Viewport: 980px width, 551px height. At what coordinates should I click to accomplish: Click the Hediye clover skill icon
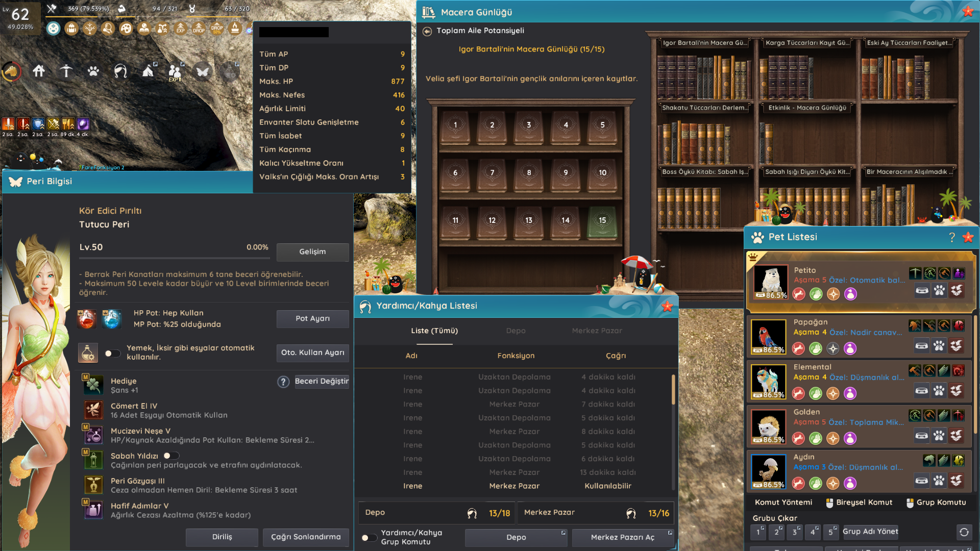pyautogui.click(x=93, y=385)
